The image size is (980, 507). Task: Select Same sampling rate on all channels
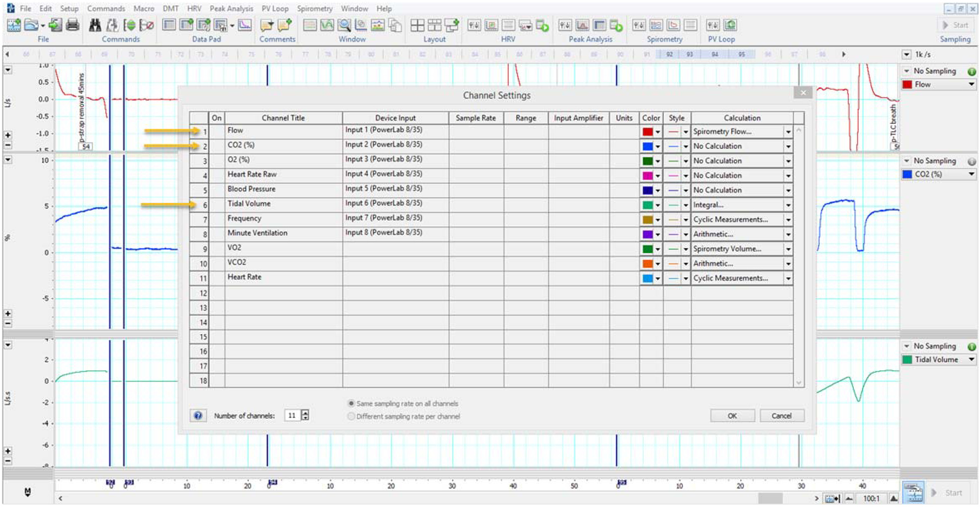pyautogui.click(x=351, y=403)
